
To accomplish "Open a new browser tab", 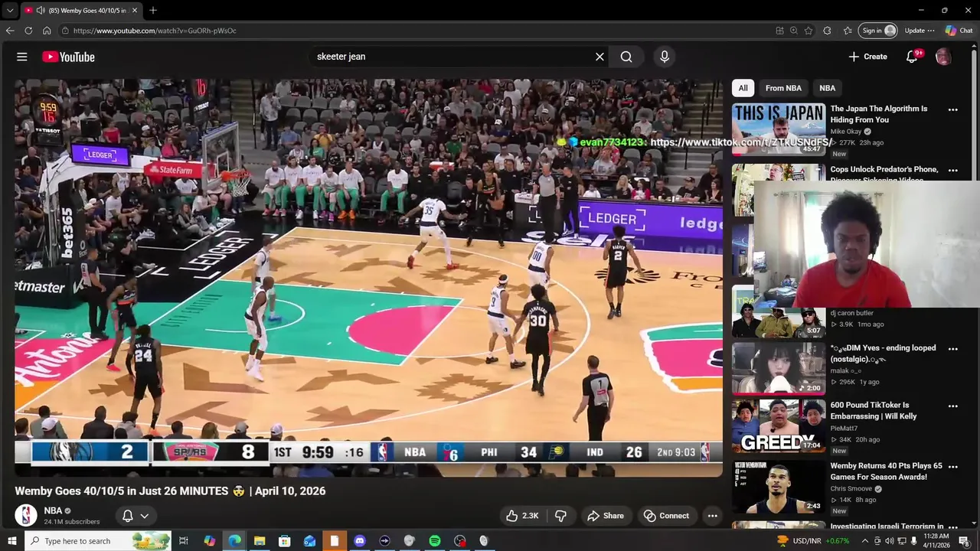I will [x=153, y=11].
